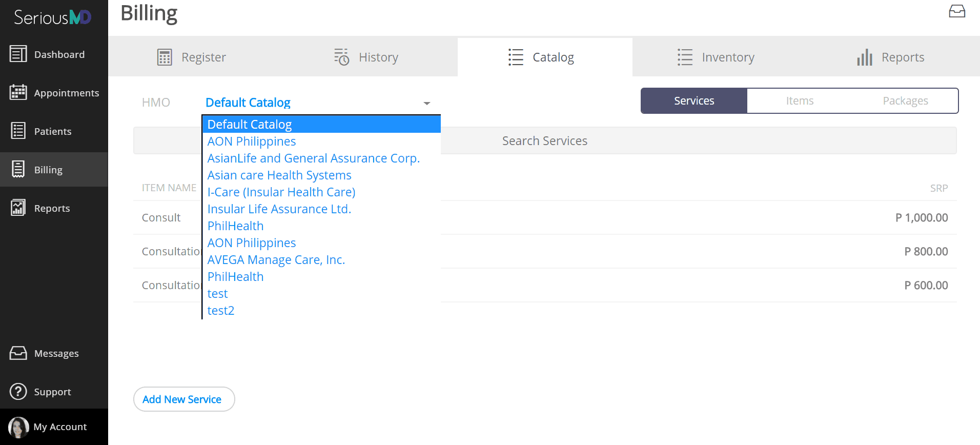This screenshot has width=980, height=445.
Task: Click the SRP column header
Action: 939,188
